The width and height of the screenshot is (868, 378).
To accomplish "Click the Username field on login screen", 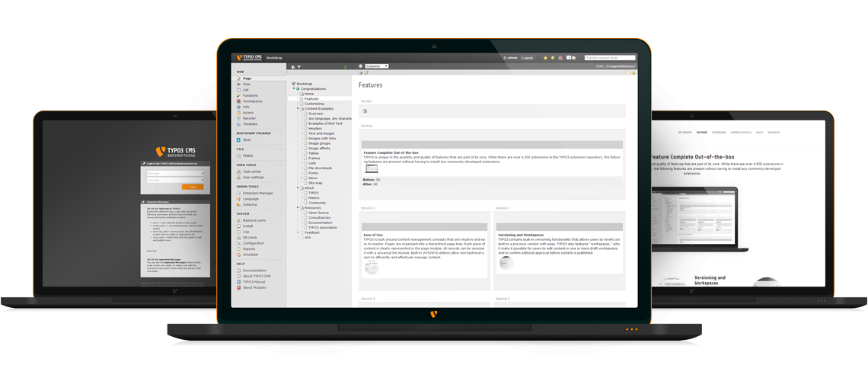I will click(176, 173).
